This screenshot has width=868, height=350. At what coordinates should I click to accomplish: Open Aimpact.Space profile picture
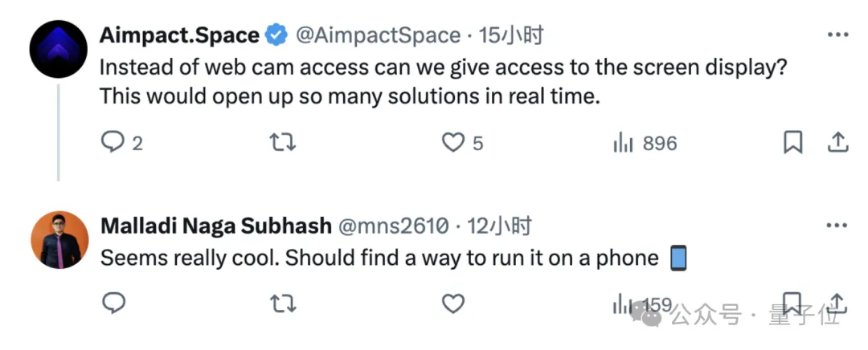pyautogui.click(x=58, y=48)
